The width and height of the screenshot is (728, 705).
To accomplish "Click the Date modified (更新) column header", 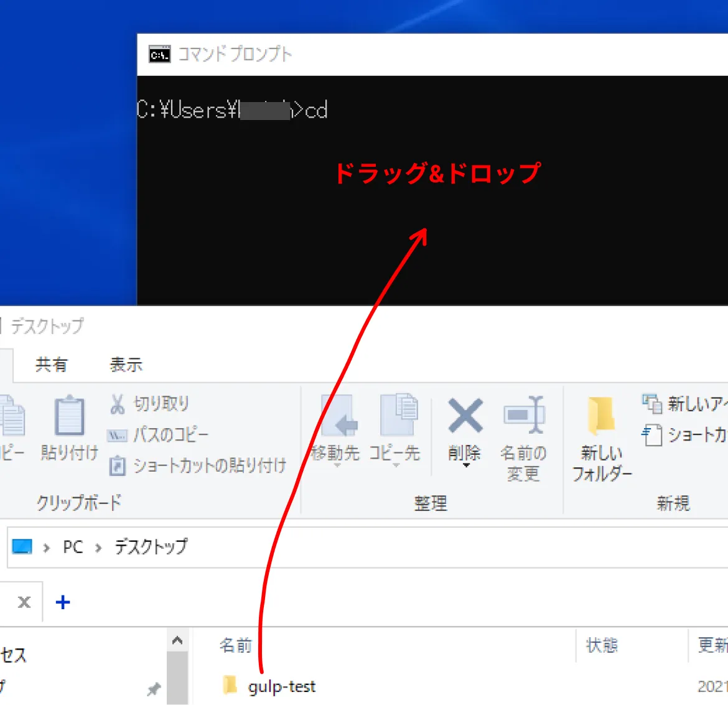I will pyautogui.click(x=712, y=645).
